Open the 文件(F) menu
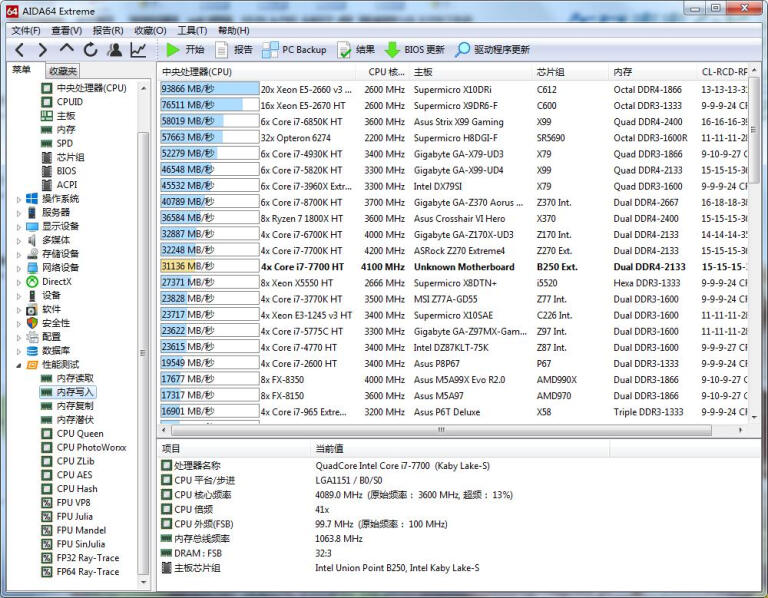Viewport: 768px width, 598px height. click(26, 30)
